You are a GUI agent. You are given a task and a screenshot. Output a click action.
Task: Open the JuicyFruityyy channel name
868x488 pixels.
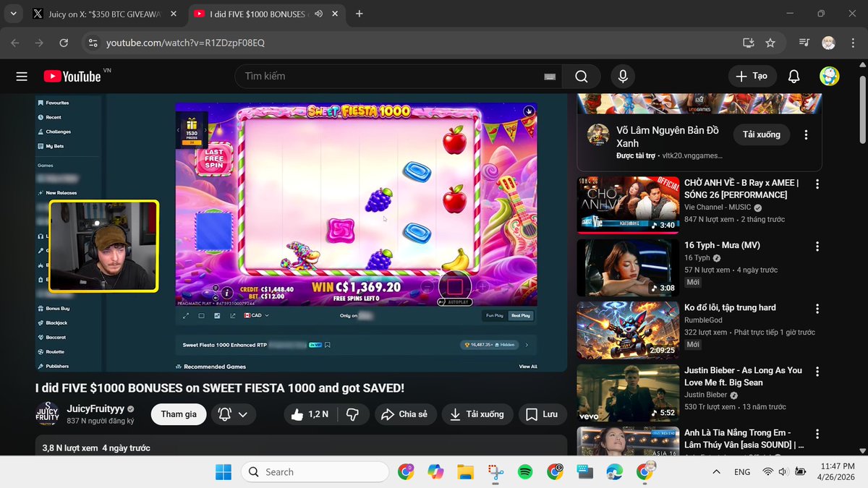pyautogui.click(x=95, y=408)
